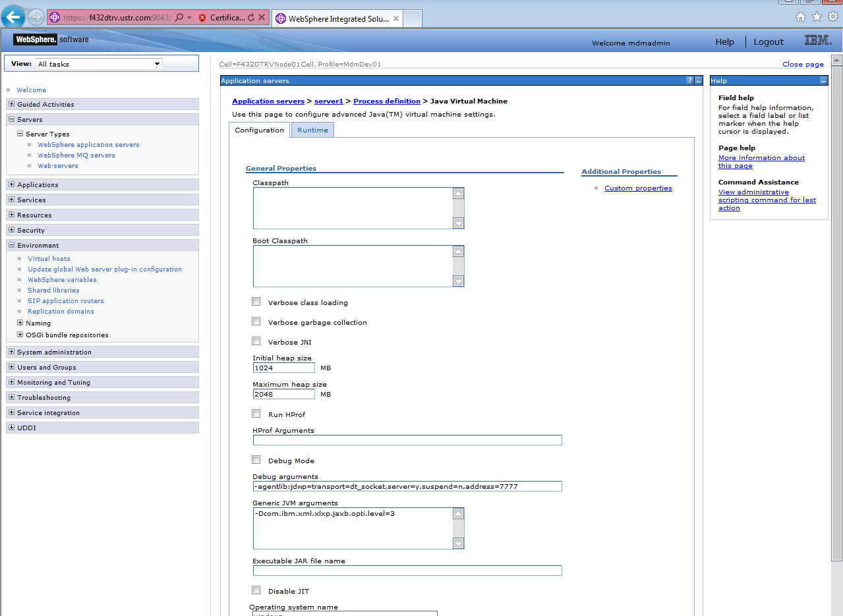
Task: Click the IBM logo in the banner
Action: coord(817,41)
